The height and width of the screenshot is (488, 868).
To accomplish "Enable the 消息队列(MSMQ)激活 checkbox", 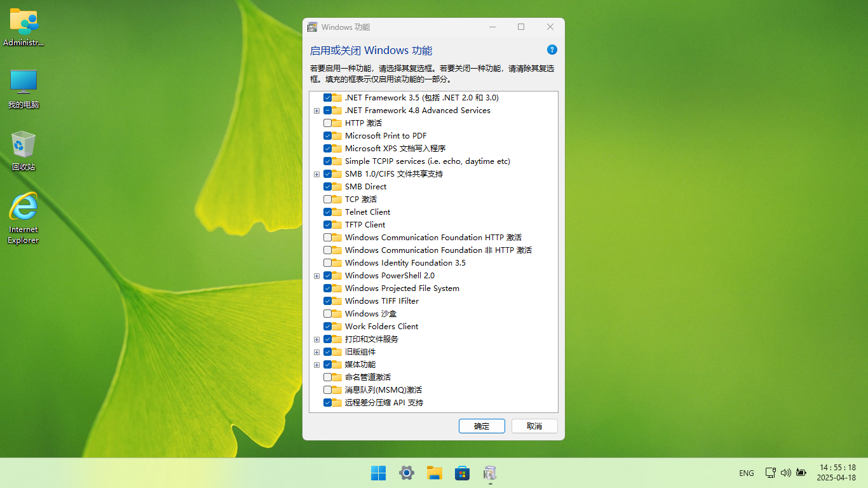I will pyautogui.click(x=327, y=390).
